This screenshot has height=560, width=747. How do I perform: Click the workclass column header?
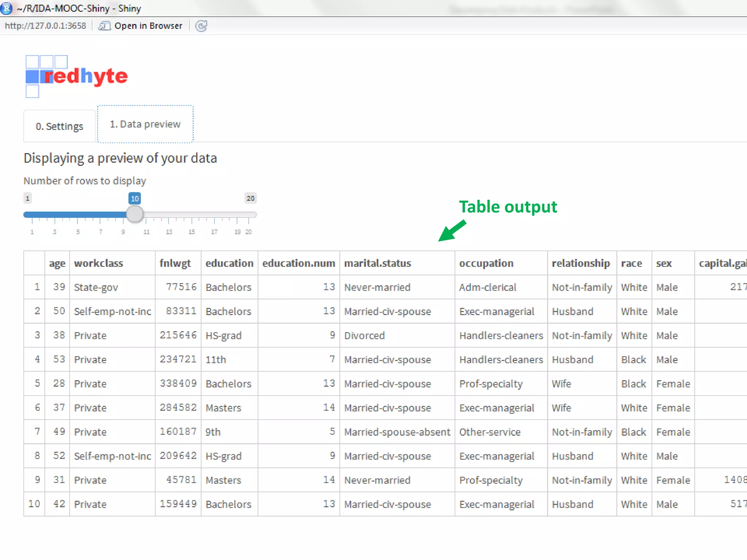tap(112, 263)
